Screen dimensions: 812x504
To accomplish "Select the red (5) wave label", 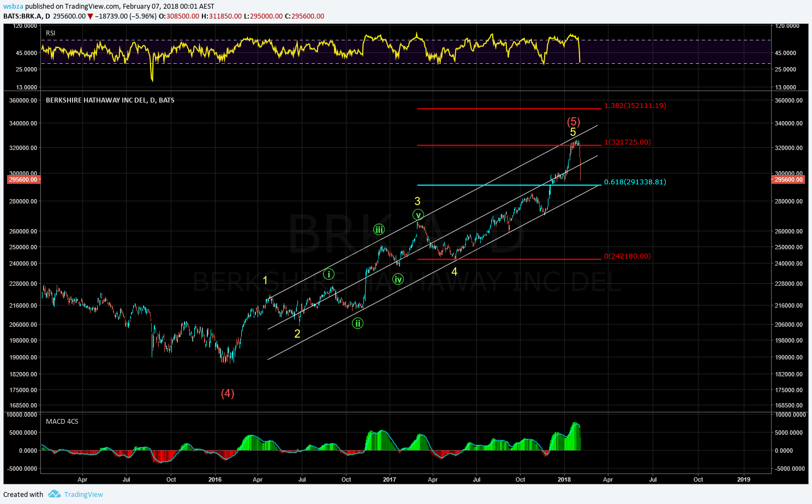I will [573, 121].
